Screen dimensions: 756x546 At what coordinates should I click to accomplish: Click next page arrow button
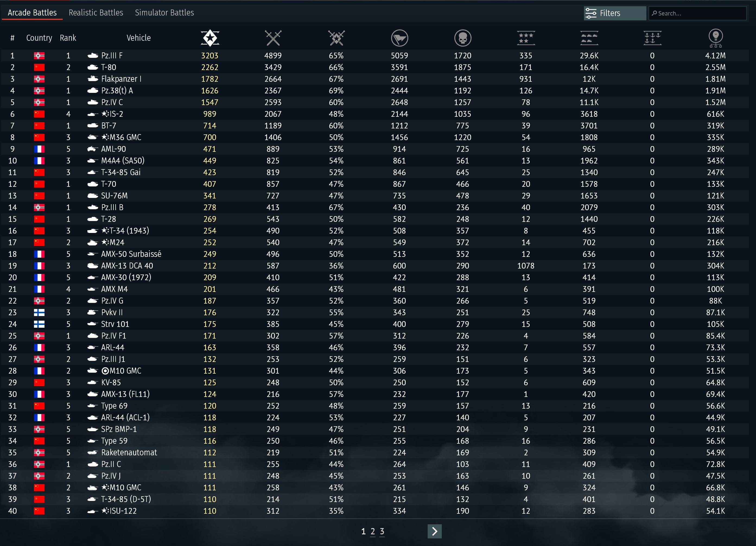(434, 531)
